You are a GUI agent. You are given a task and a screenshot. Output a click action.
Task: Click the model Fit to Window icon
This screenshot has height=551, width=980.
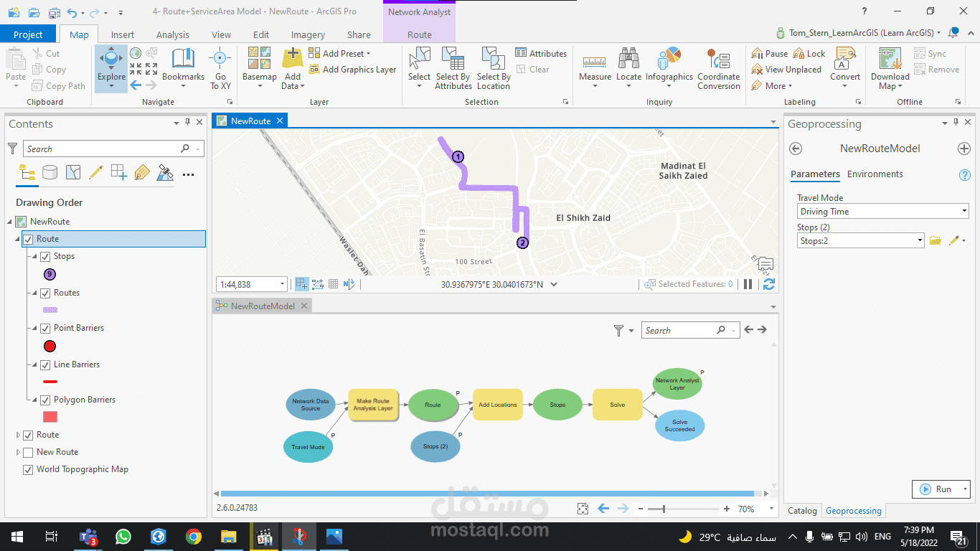[x=583, y=509]
